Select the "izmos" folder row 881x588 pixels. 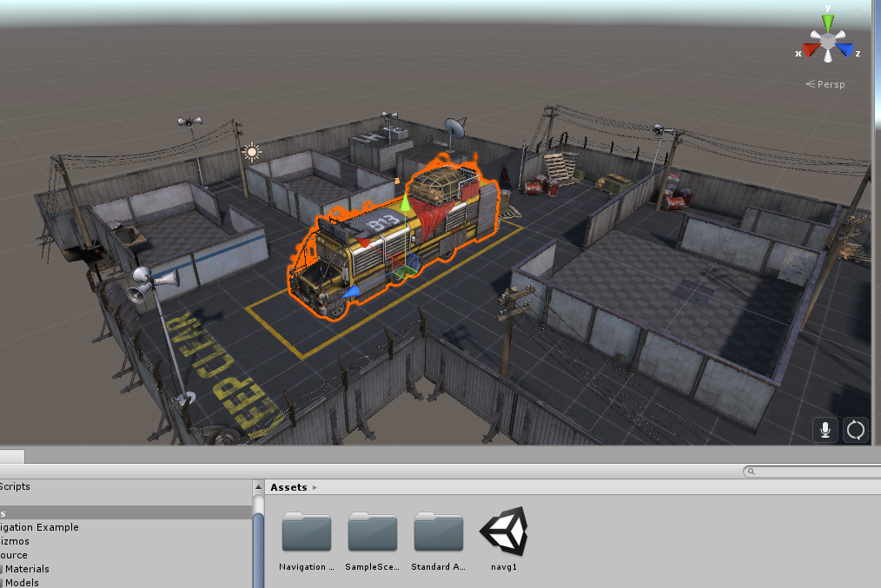coord(126,541)
